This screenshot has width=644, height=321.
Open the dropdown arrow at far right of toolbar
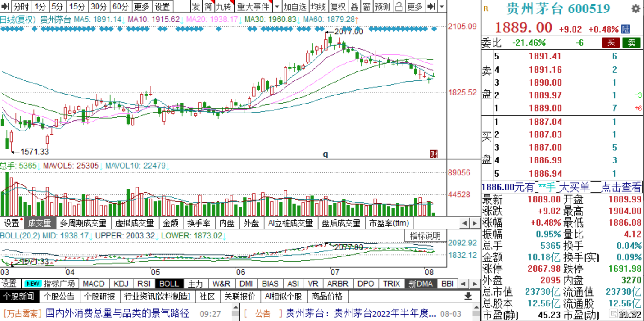click(x=441, y=6)
